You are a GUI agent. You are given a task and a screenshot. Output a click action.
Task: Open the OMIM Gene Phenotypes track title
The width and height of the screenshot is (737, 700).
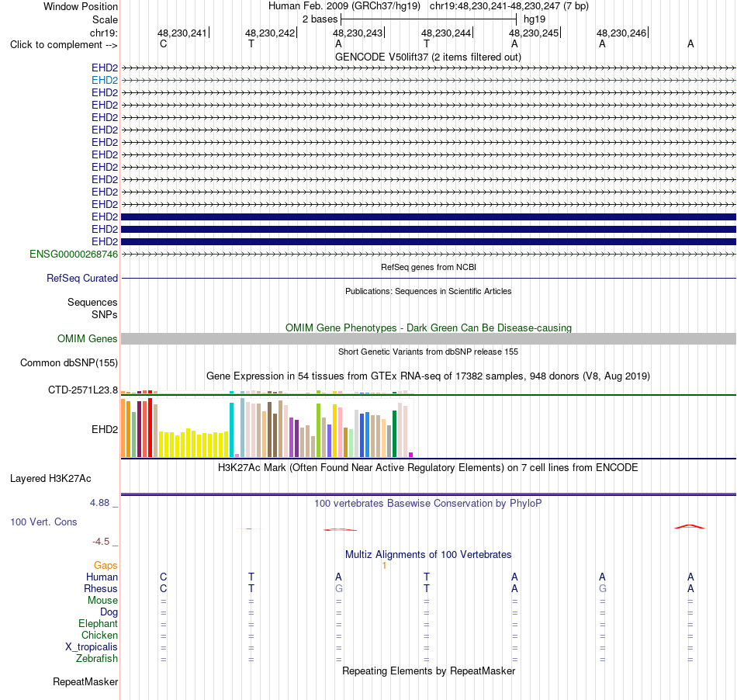pyautogui.click(x=428, y=327)
